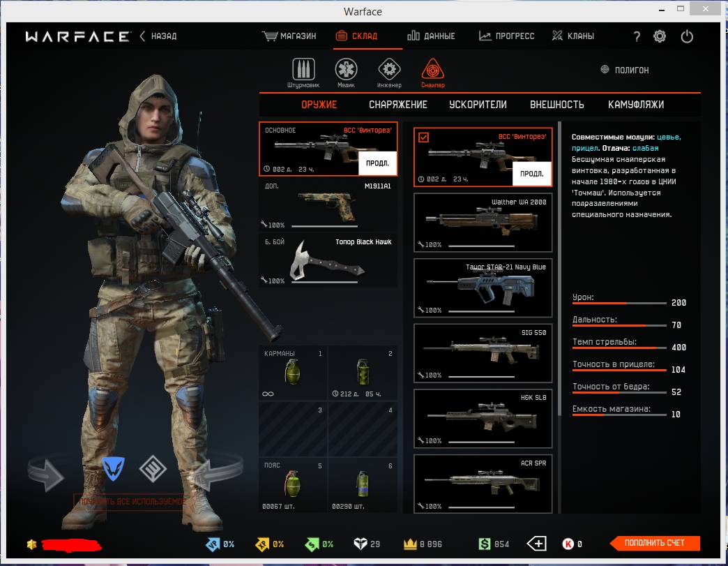Open the Полигон target icon
The image size is (728, 566).
click(605, 70)
